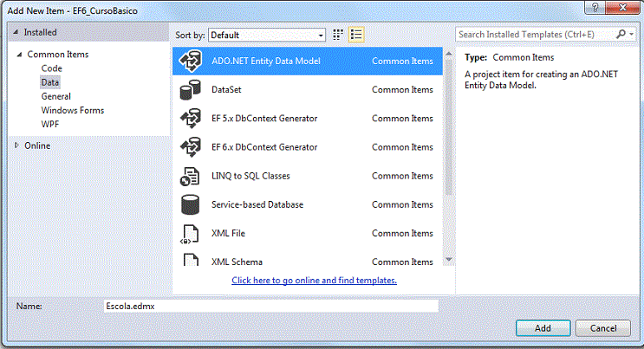Click the Cancel button
This screenshot has height=349, width=644.
tap(603, 328)
